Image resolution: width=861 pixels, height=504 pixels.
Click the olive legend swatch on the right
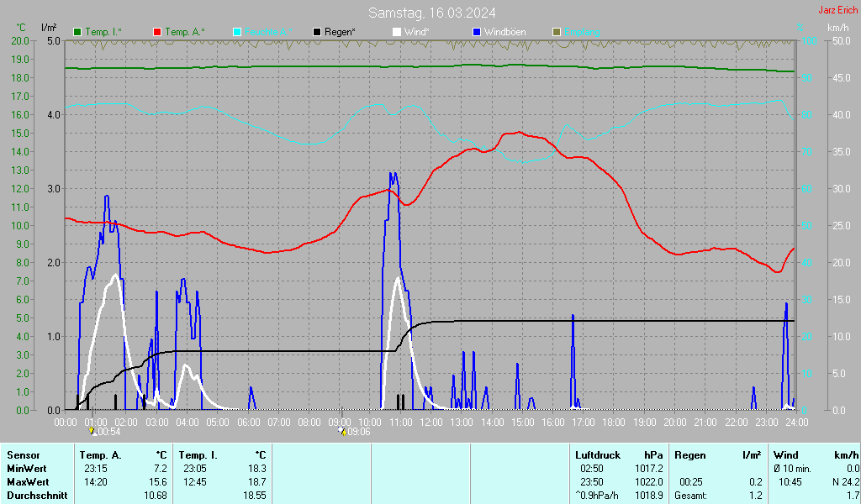(x=556, y=32)
